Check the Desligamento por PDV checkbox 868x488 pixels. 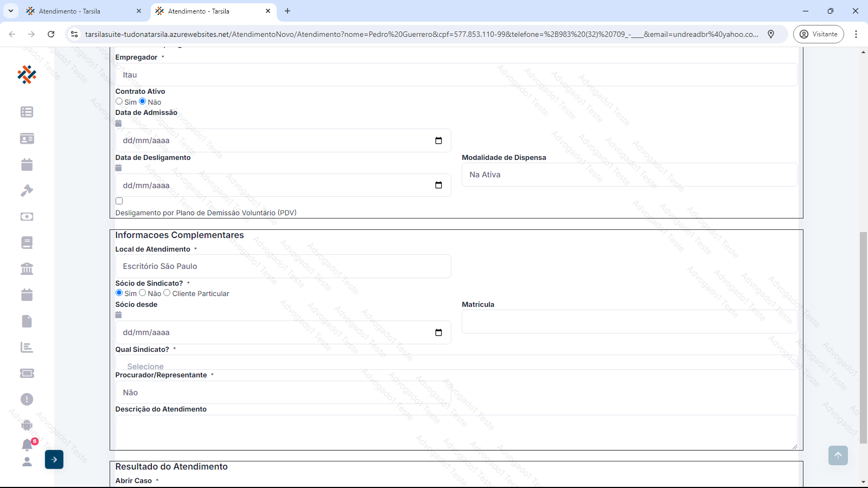[119, 201]
